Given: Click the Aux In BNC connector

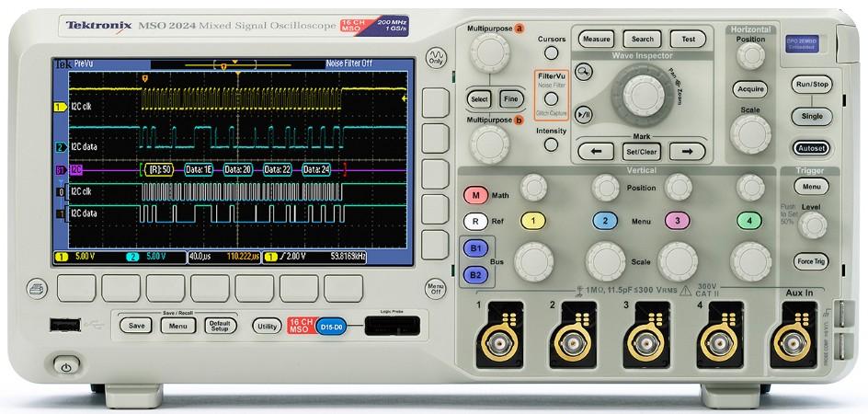Looking at the screenshot, I should coord(793,343).
